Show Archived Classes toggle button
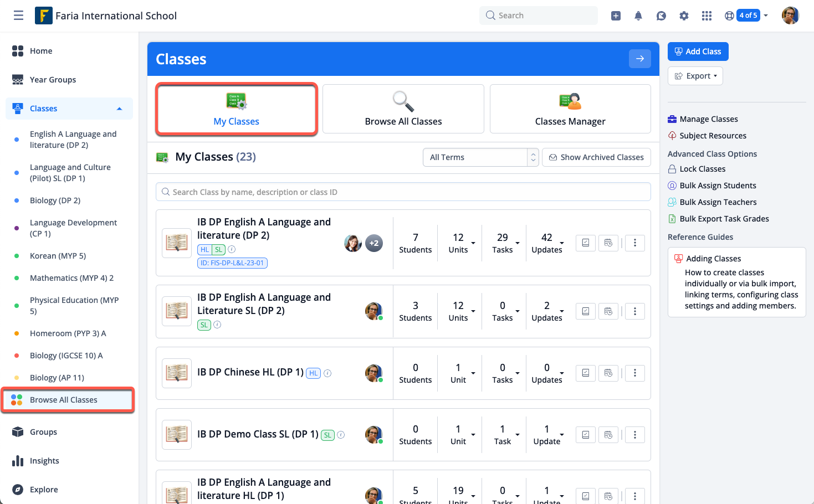Viewport: 814px width, 504px height. pos(596,157)
